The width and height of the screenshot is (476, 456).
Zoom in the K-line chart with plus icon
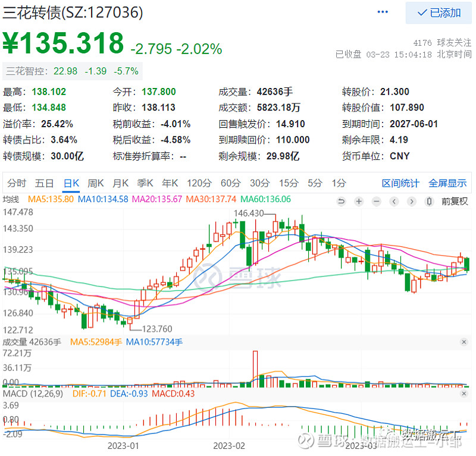(x=359, y=201)
